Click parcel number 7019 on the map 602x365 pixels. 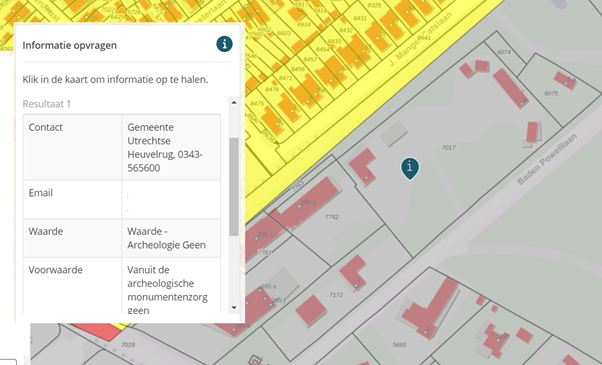click(x=128, y=345)
